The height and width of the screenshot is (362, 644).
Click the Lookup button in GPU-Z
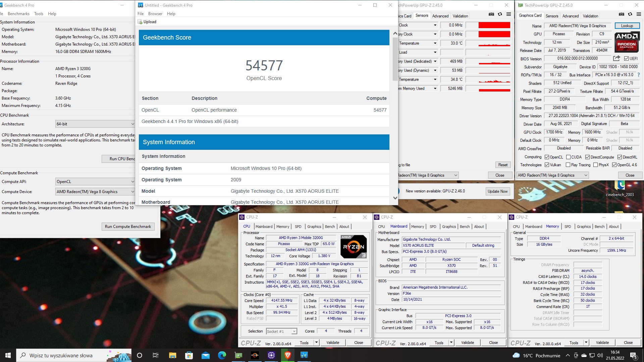[x=627, y=26]
